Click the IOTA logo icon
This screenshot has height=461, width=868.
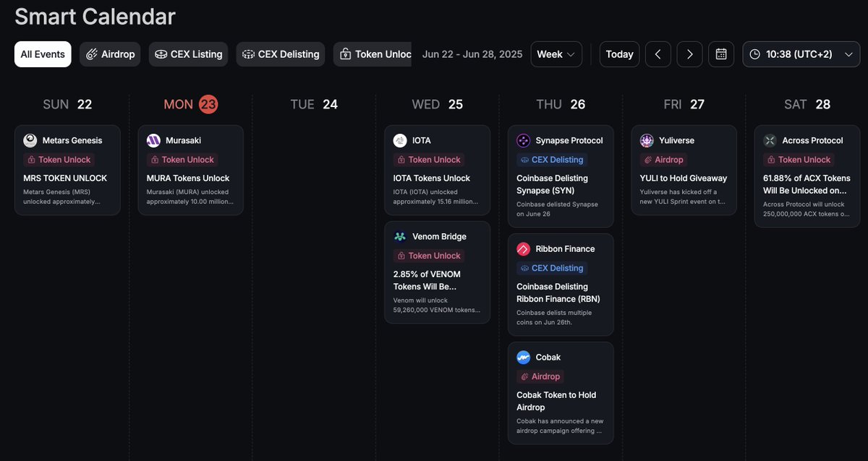point(400,140)
